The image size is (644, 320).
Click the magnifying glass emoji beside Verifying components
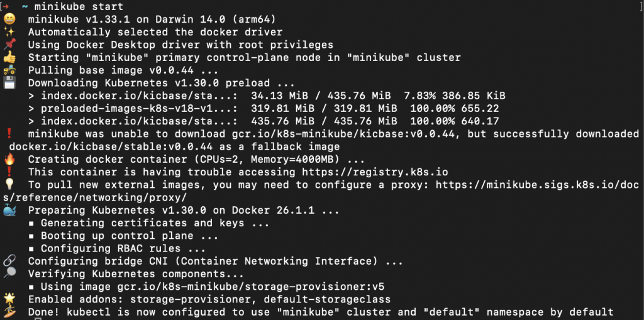[x=9, y=274]
